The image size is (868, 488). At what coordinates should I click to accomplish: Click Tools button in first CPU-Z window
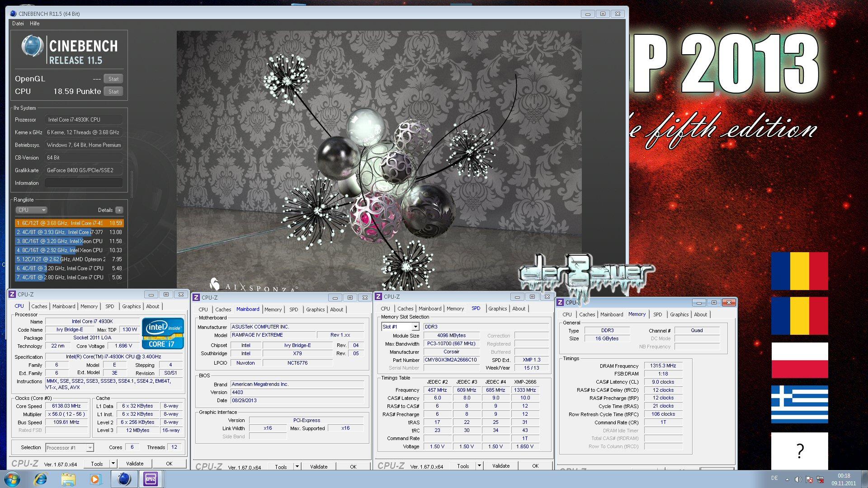pyautogui.click(x=97, y=464)
